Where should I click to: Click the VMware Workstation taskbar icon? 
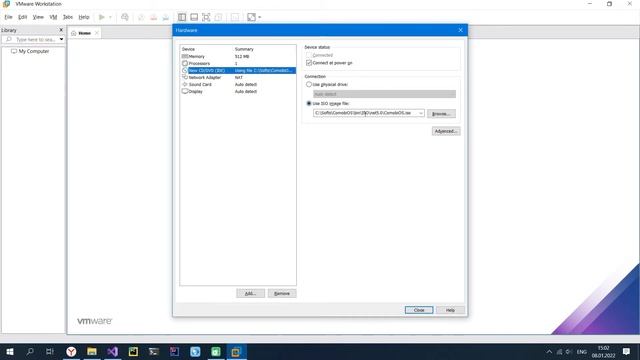236,351
